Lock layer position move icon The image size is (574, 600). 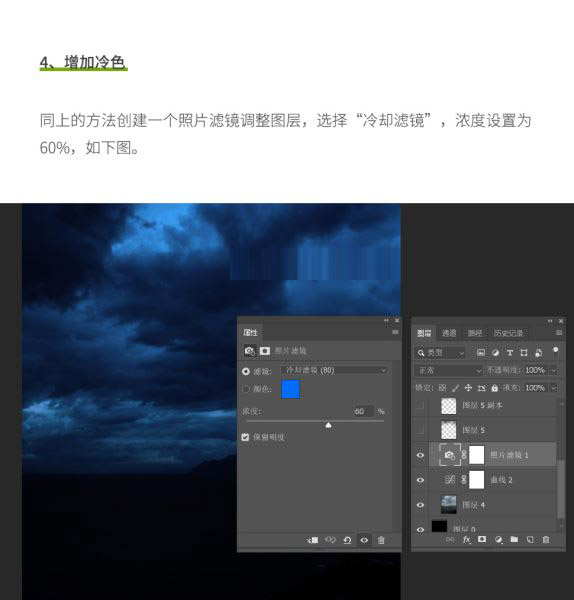coord(468,388)
